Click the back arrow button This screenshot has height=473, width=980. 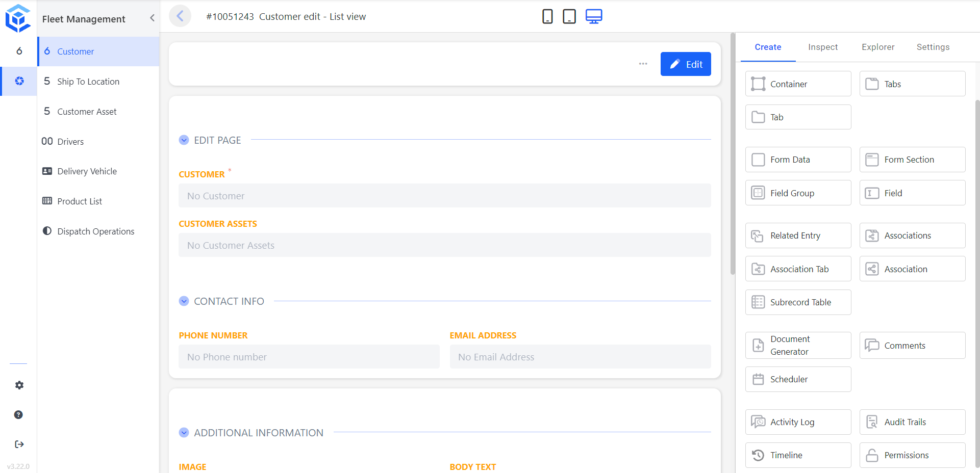[180, 16]
